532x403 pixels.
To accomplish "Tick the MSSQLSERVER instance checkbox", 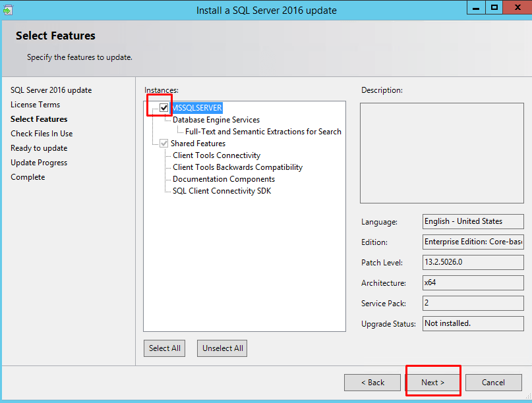I will [164, 108].
